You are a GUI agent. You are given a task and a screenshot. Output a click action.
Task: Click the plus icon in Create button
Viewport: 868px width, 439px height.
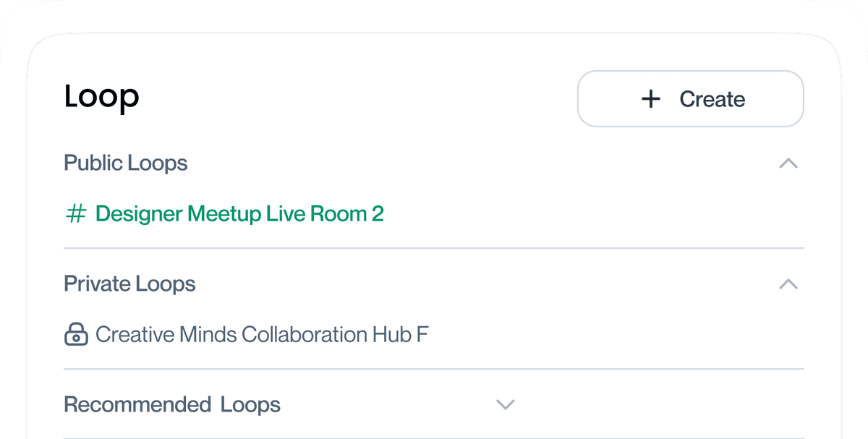pos(651,99)
